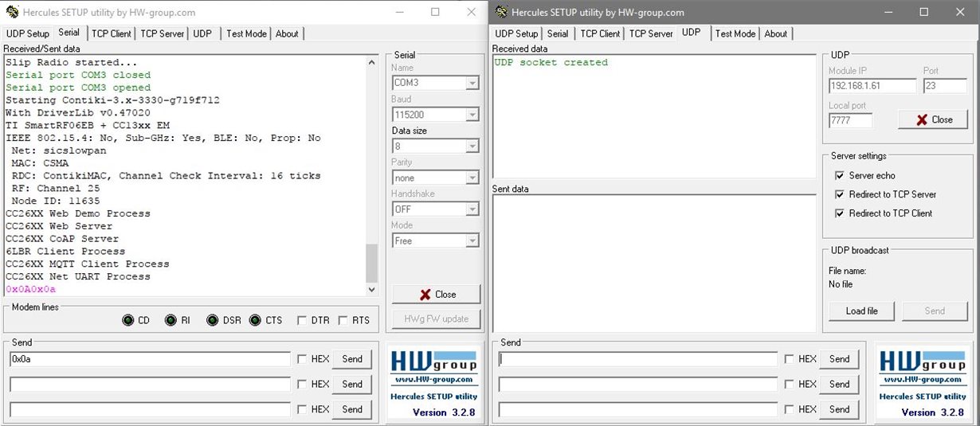Open the Mode dropdown showing Free
This screenshot has width=980, height=426.
click(472, 240)
